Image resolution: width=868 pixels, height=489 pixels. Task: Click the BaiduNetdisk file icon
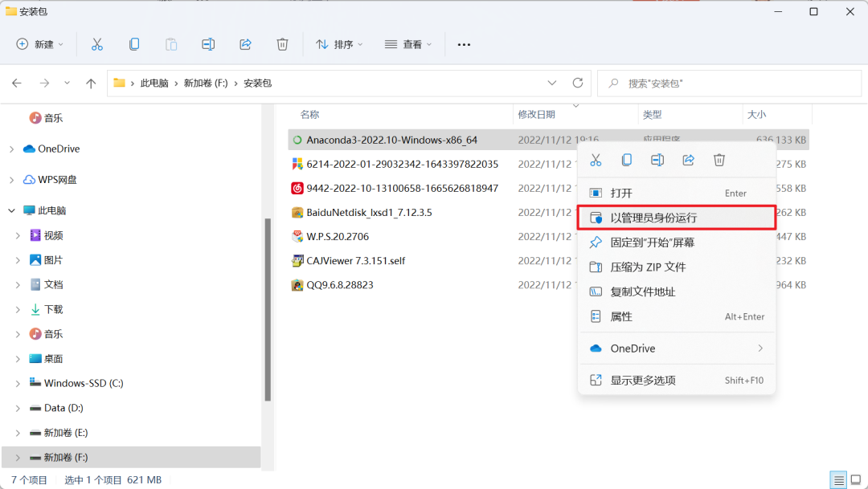click(297, 213)
